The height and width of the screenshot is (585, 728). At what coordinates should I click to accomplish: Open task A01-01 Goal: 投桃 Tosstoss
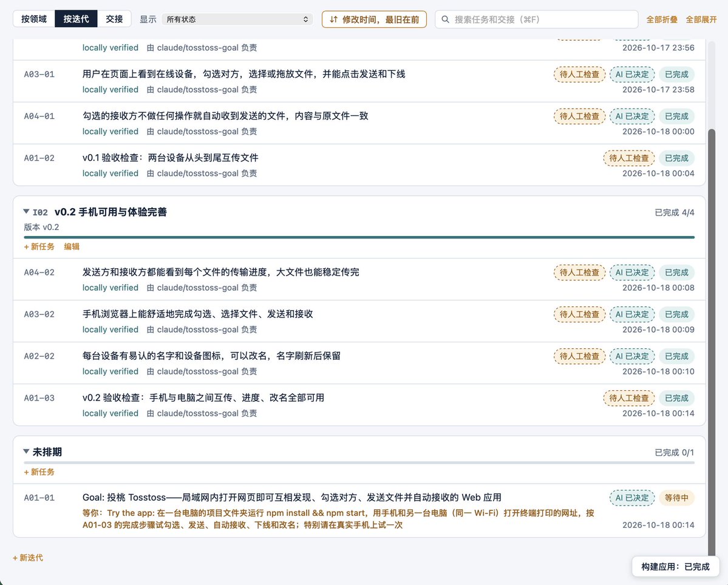[359, 510]
